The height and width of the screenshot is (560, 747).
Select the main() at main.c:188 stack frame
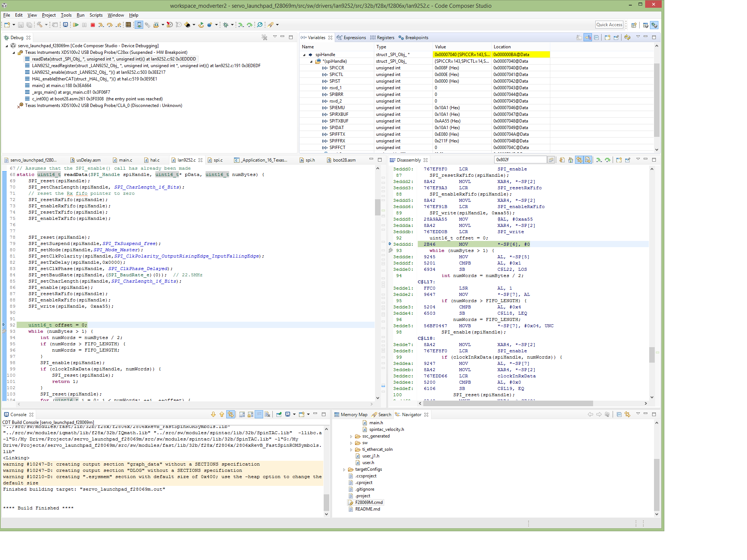62,86
